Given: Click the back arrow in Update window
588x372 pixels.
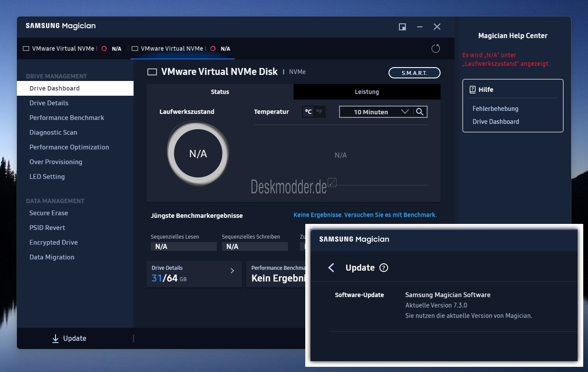Looking at the screenshot, I should (x=331, y=268).
